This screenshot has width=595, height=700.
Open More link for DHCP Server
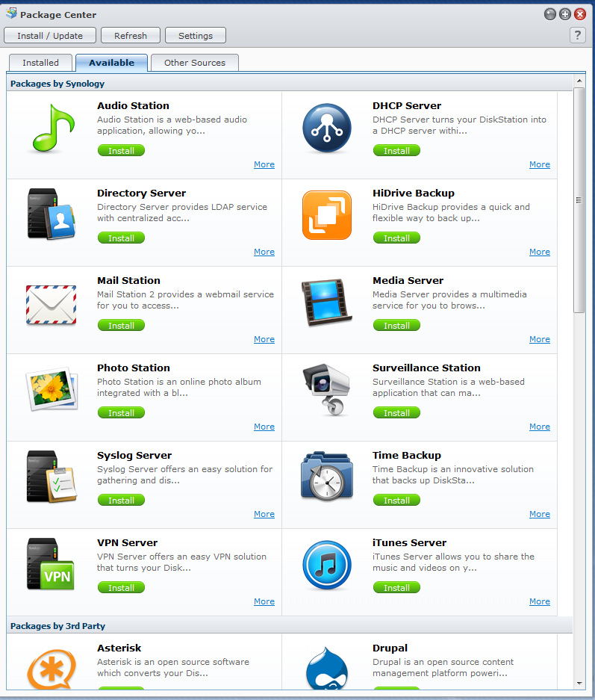pyautogui.click(x=540, y=164)
